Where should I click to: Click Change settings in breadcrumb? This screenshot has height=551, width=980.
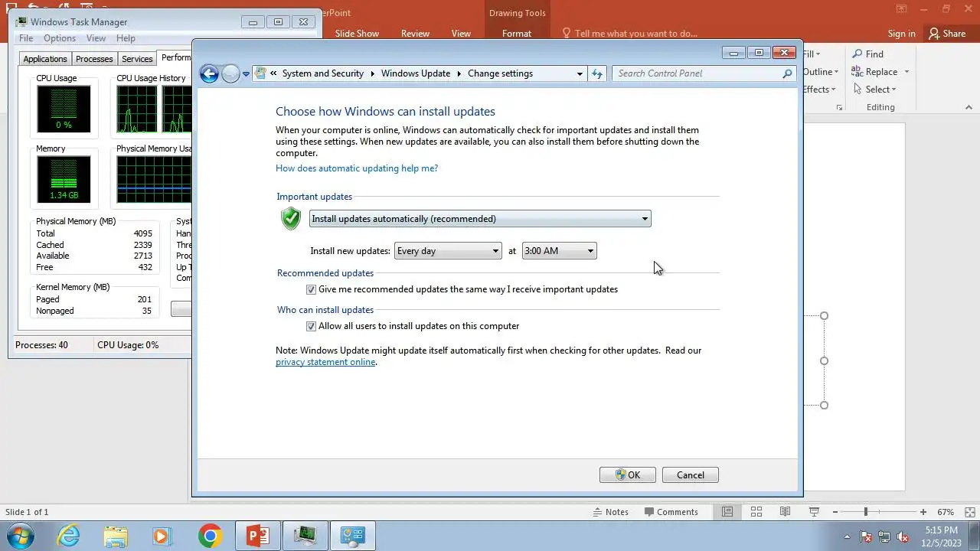coord(500,73)
